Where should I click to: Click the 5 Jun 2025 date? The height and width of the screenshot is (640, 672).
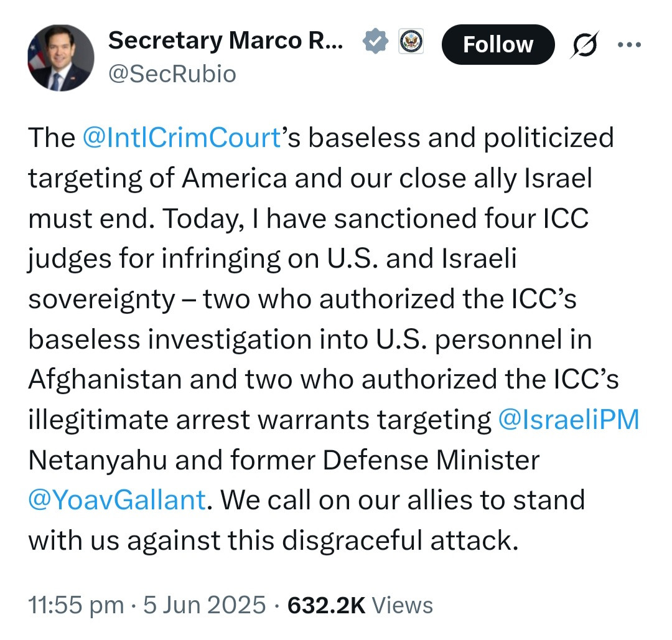(204, 605)
